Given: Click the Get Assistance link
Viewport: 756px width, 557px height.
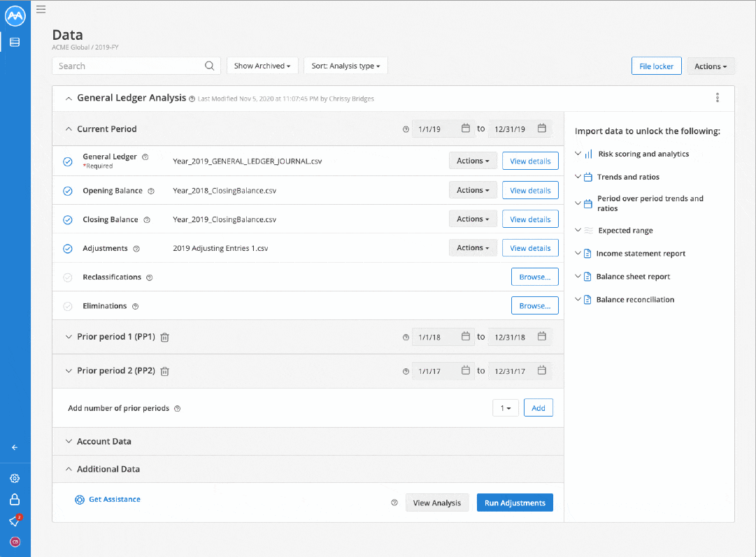Looking at the screenshot, I should 108,500.
